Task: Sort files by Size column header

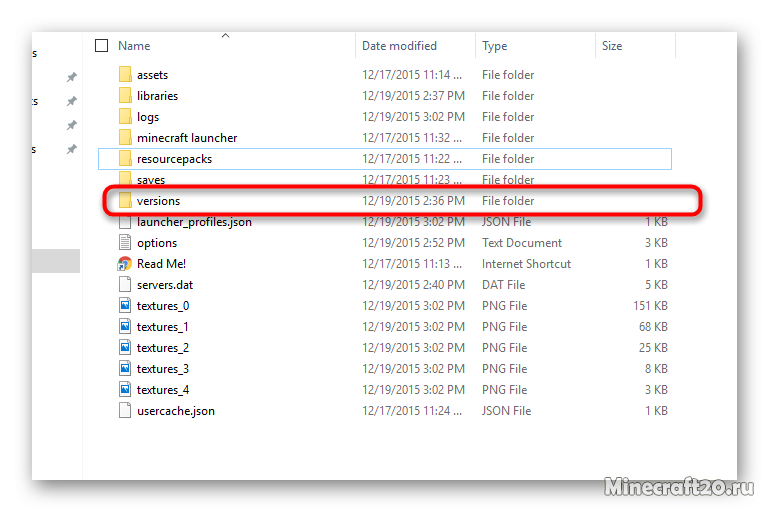Action: 612,46
